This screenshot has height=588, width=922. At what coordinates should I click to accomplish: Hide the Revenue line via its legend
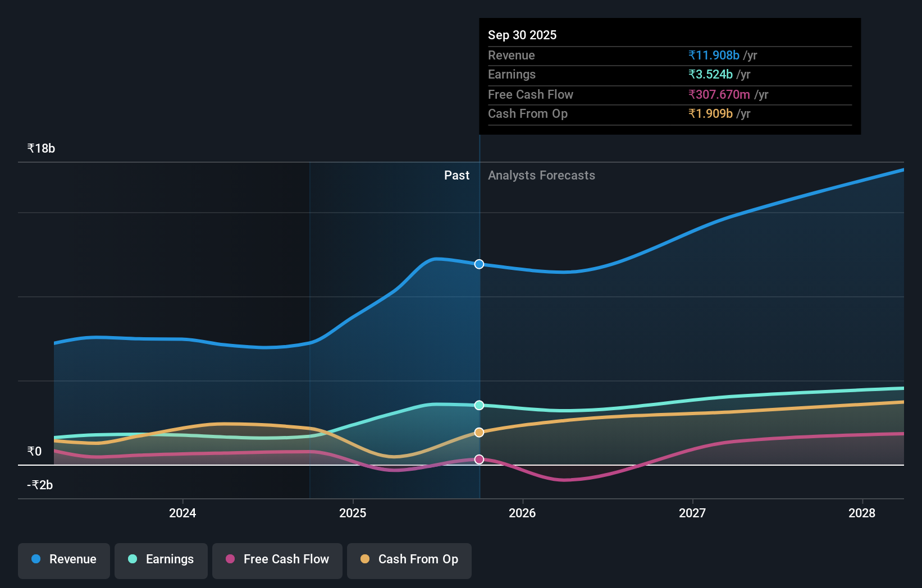(x=63, y=559)
